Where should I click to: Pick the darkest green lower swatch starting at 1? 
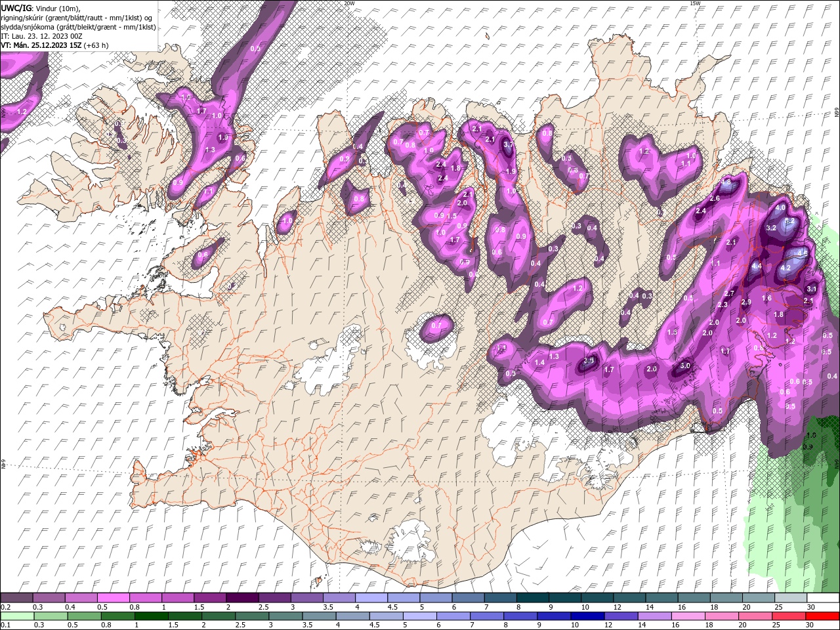pos(151,616)
